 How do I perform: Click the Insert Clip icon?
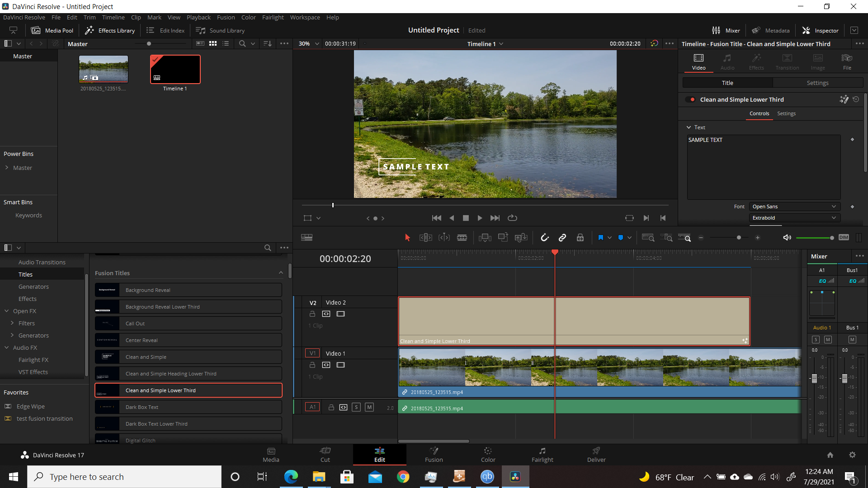pyautogui.click(x=485, y=238)
